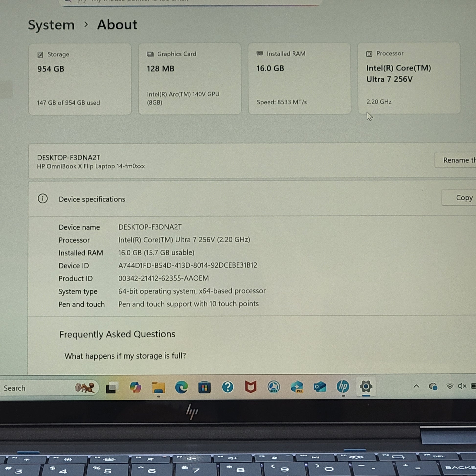Open Microsoft Copilot from taskbar
The height and width of the screenshot is (476, 476).
coord(135,387)
